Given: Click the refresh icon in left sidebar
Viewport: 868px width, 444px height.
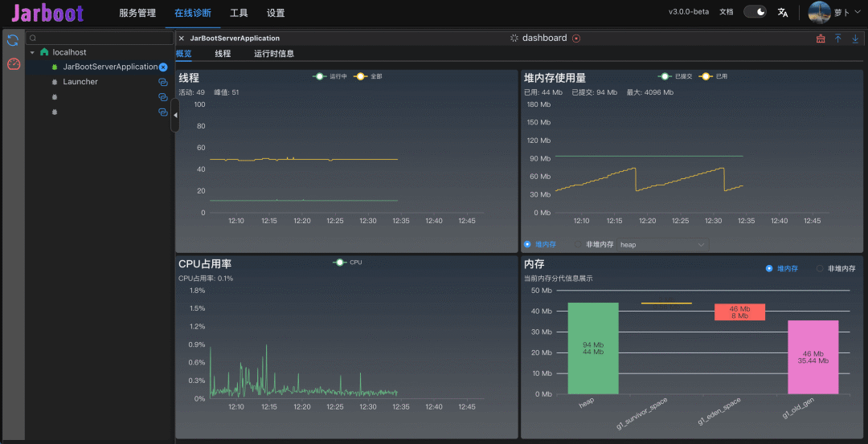Looking at the screenshot, I should [x=13, y=40].
